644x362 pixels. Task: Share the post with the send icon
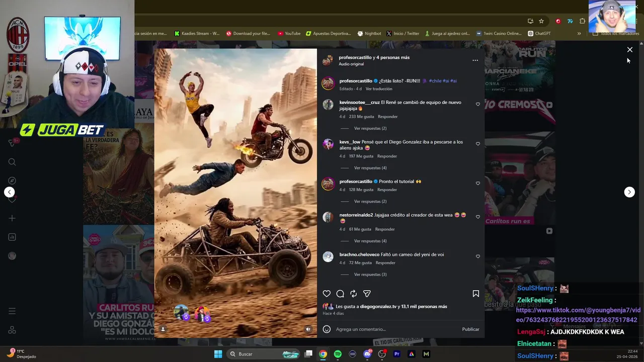pos(367,294)
